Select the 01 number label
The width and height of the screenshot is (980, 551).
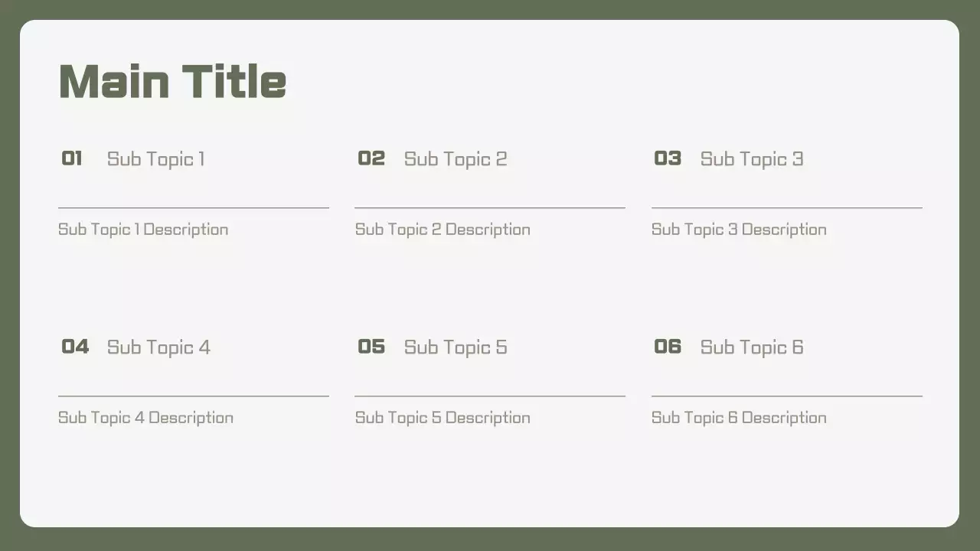pos(72,158)
